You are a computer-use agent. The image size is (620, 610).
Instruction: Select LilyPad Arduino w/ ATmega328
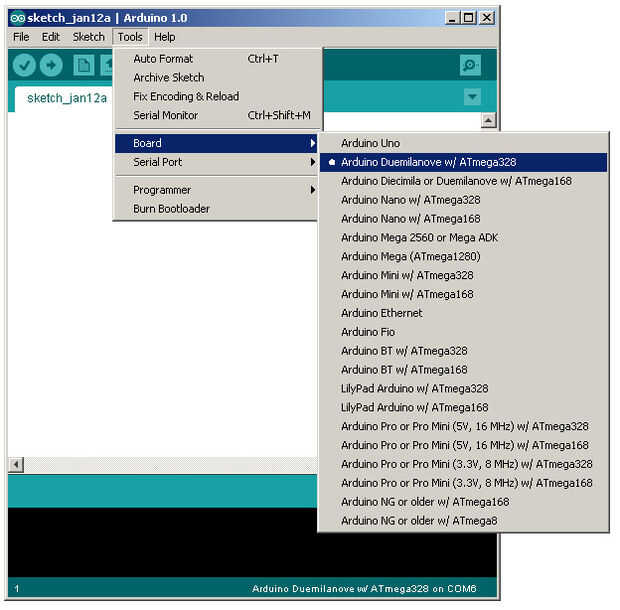[x=463, y=389]
